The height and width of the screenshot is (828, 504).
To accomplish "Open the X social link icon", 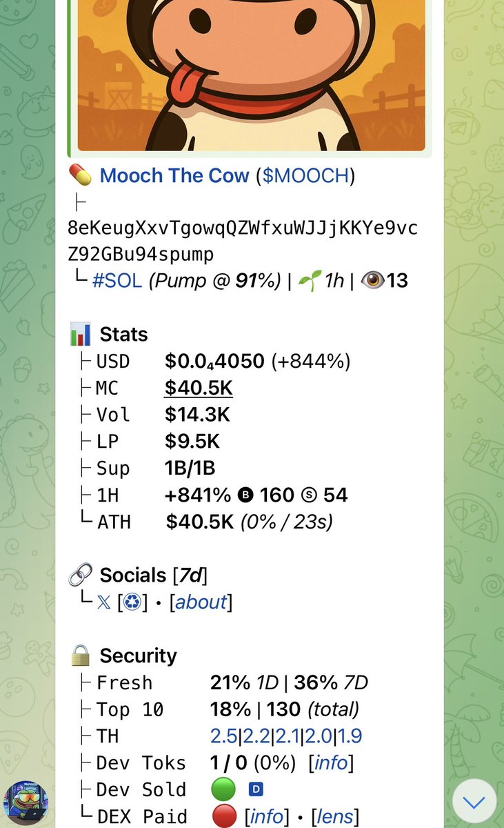I will [103, 602].
